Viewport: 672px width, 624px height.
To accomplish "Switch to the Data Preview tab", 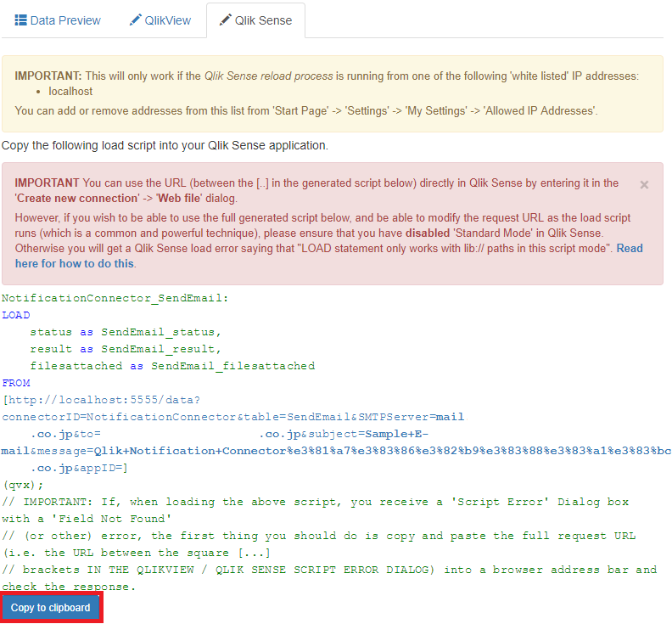I will [x=58, y=20].
